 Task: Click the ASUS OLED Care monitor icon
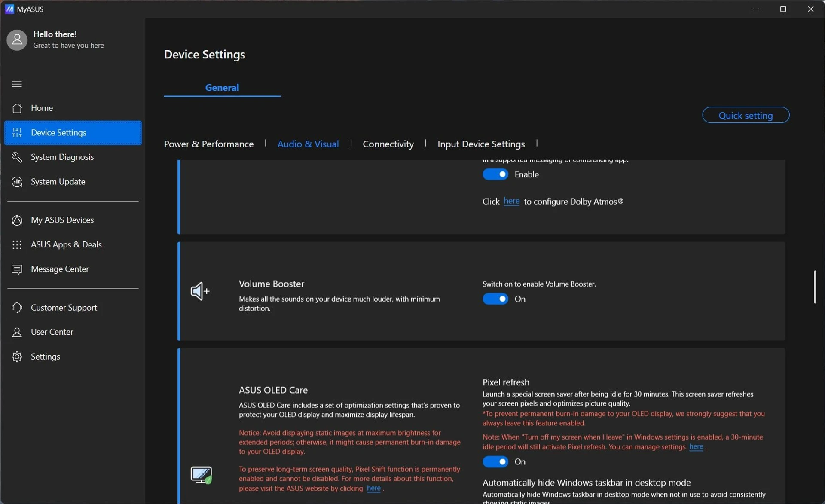coord(201,475)
